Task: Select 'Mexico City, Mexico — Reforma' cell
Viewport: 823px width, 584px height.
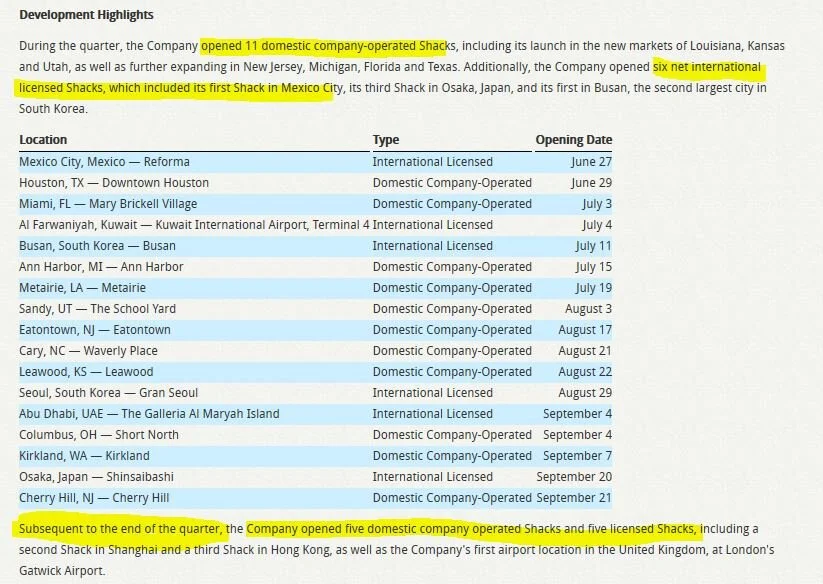Action: coord(104,162)
